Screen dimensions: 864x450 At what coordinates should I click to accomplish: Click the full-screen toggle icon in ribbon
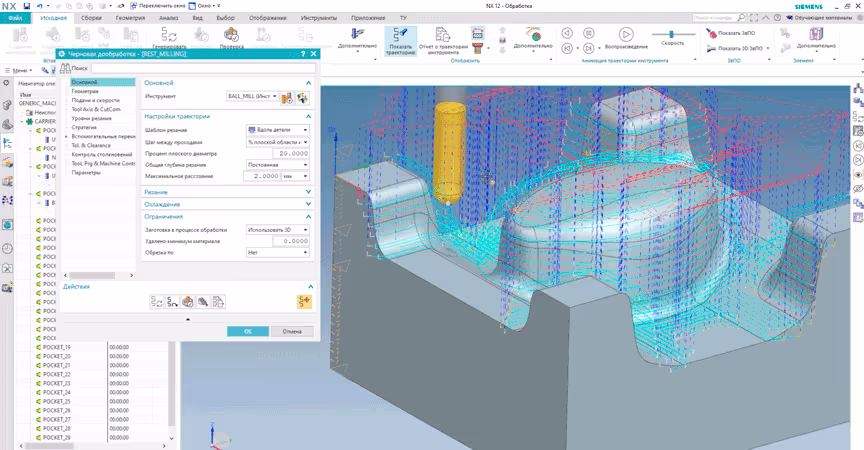754,18
